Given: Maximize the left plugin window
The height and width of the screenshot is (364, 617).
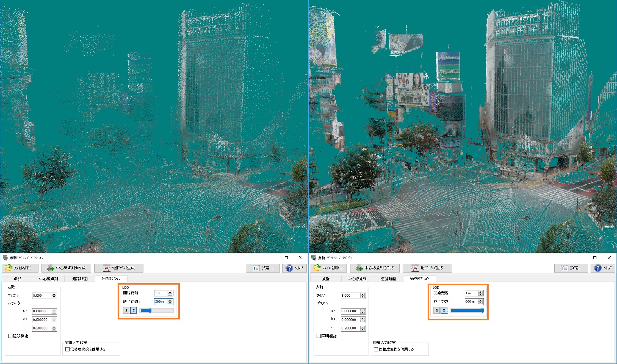Looking at the screenshot, I should [286, 258].
